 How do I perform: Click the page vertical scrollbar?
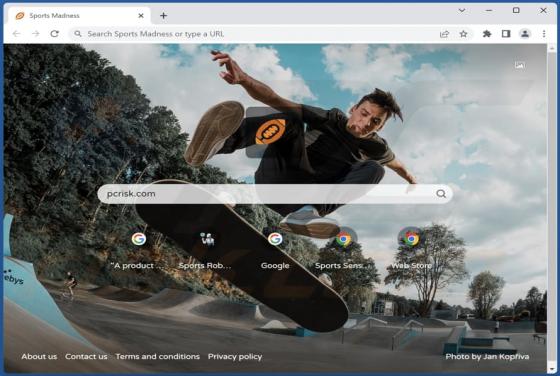pos(551,208)
